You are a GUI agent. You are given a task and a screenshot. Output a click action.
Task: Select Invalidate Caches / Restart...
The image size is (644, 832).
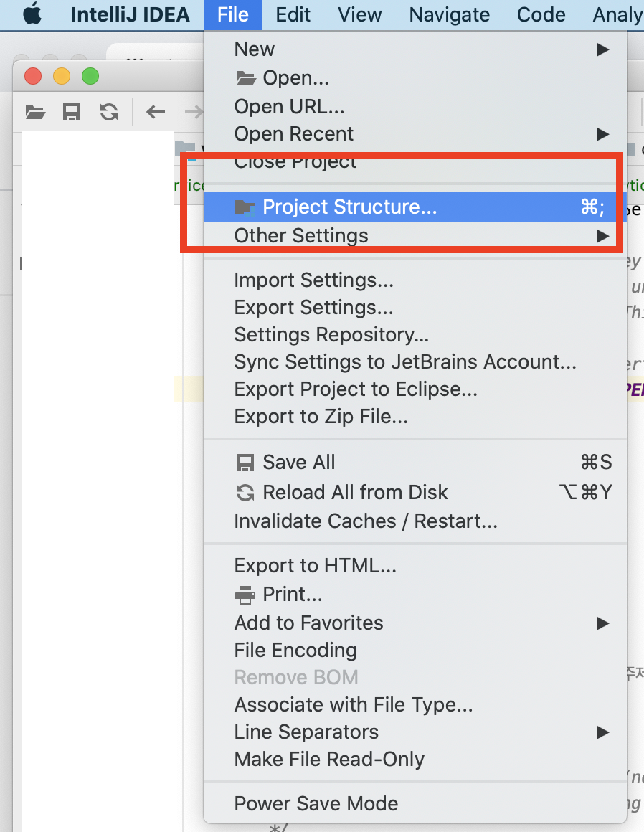click(x=415, y=521)
